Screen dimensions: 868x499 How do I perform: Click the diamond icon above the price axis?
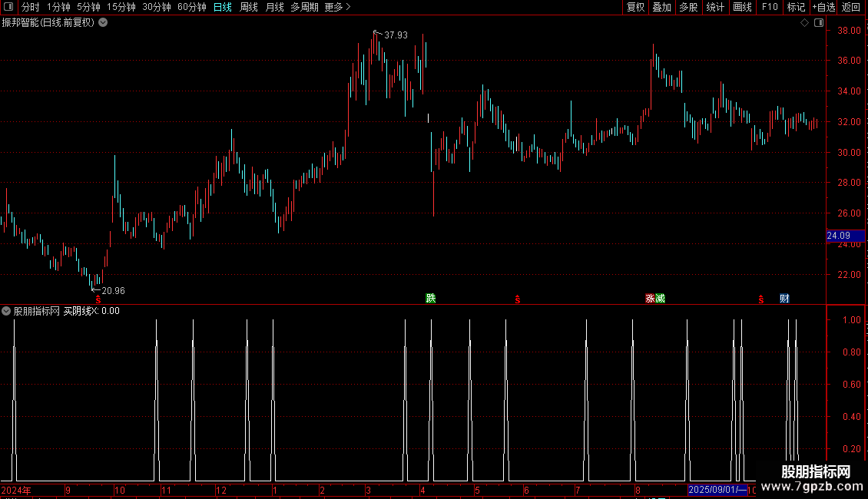804,23
